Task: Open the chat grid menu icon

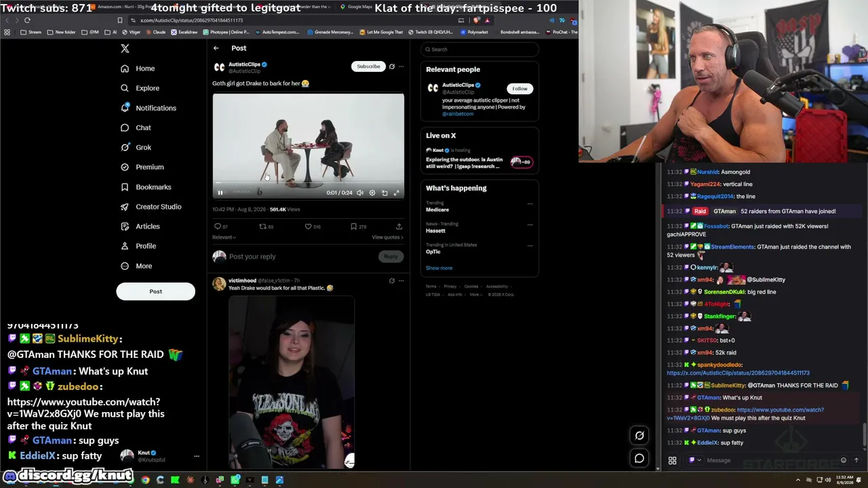Action: click(672, 461)
